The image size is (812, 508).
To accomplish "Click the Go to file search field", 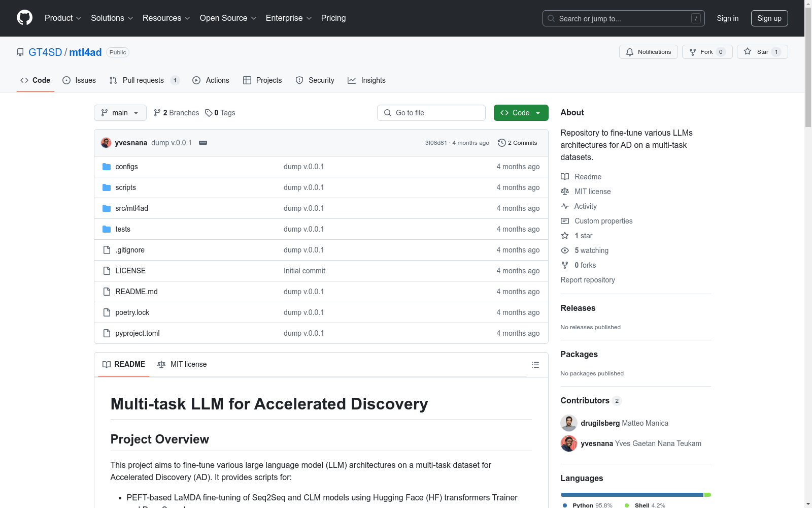I will (431, 113).
